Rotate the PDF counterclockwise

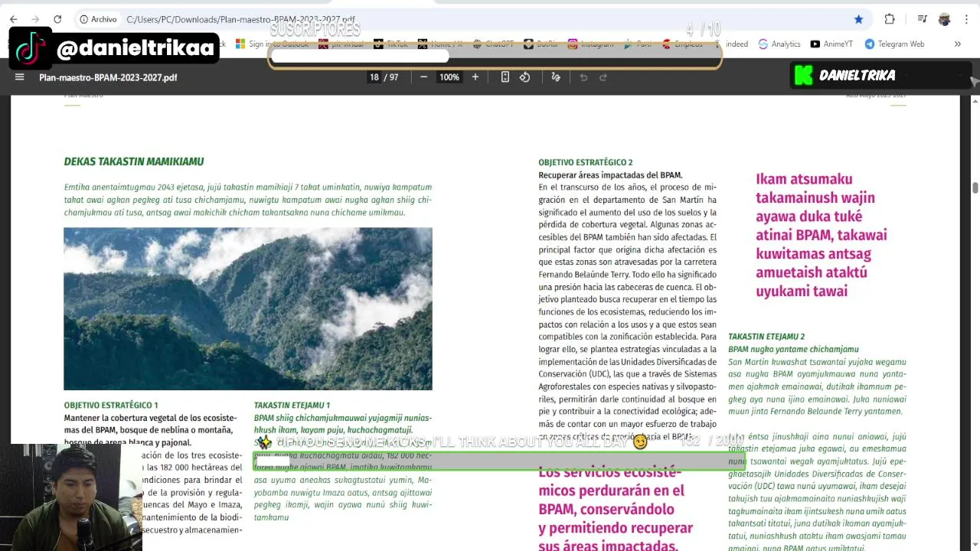(525, 77)
